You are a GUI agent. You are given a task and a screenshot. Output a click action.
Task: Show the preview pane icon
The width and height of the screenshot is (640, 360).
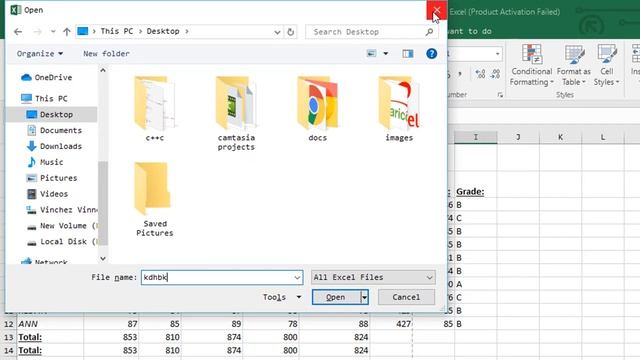408,53
